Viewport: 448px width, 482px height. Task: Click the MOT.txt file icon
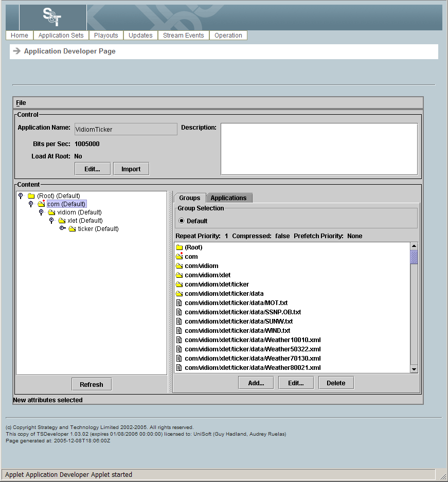(x=179, y=303)
